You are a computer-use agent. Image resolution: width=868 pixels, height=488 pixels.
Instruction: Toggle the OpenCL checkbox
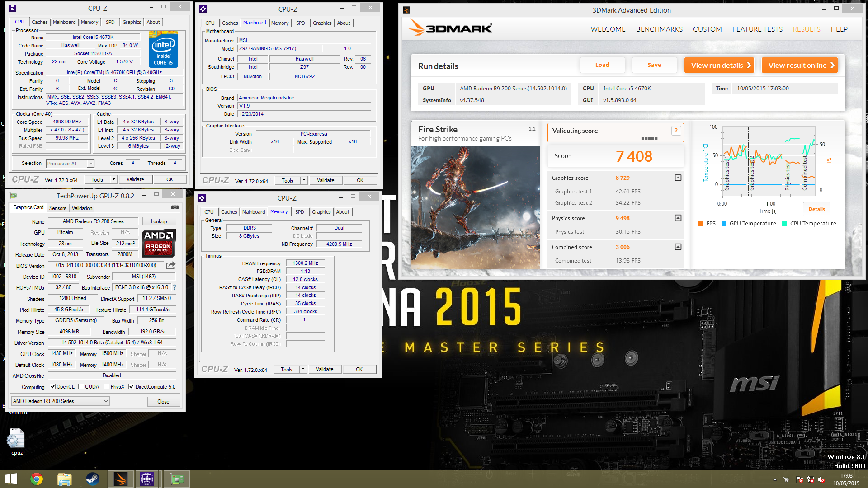[x=52, y=387]
